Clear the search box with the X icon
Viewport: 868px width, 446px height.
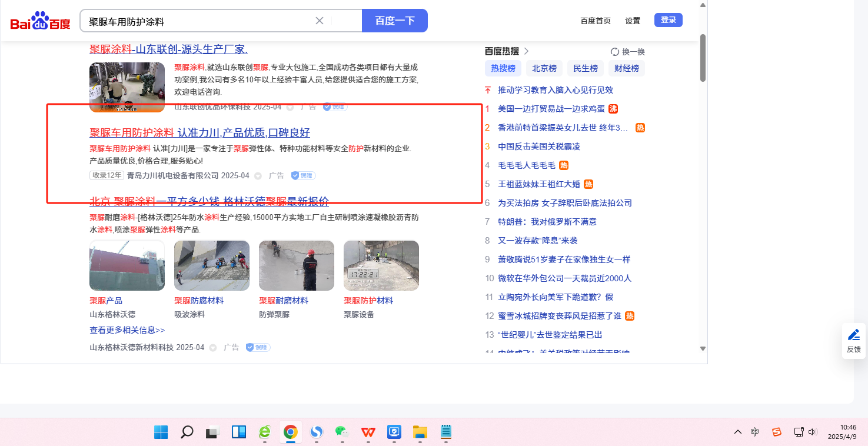coord(320,21)
